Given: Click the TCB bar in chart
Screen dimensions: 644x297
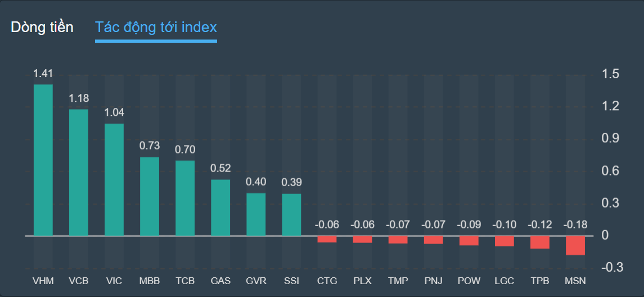Looking at the screenshot, I should click(x=185, y=198).
